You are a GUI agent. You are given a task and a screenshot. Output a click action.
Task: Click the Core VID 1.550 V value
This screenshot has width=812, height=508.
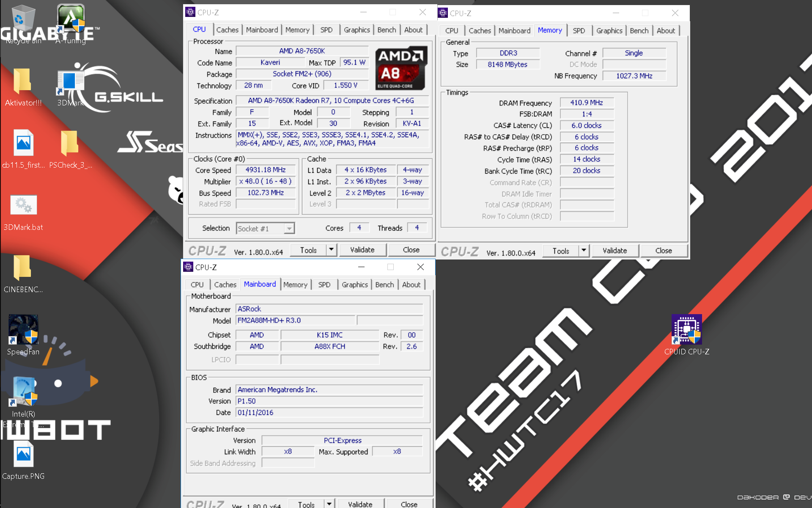[x=346, y=85]
